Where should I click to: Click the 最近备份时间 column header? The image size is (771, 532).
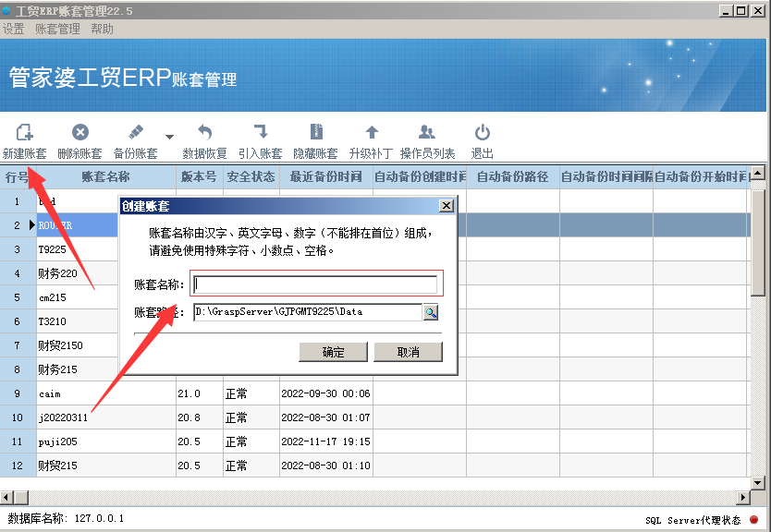326,176
